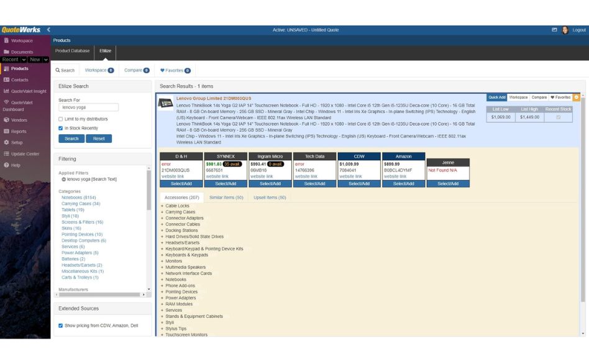This screenshot has width=589, height=364.
Task: Click the orange collapse icon on the product row
Action: (577, 98)
